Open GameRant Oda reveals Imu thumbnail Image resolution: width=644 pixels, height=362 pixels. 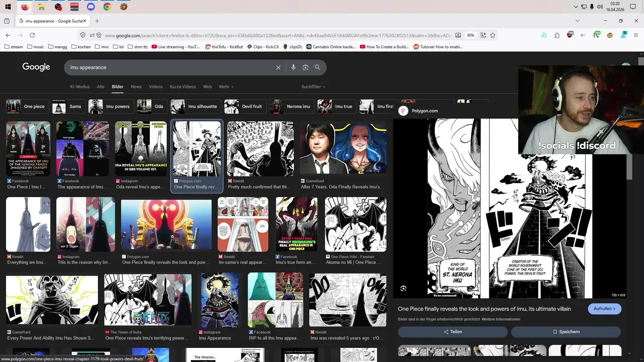click(x=343, y=148)
